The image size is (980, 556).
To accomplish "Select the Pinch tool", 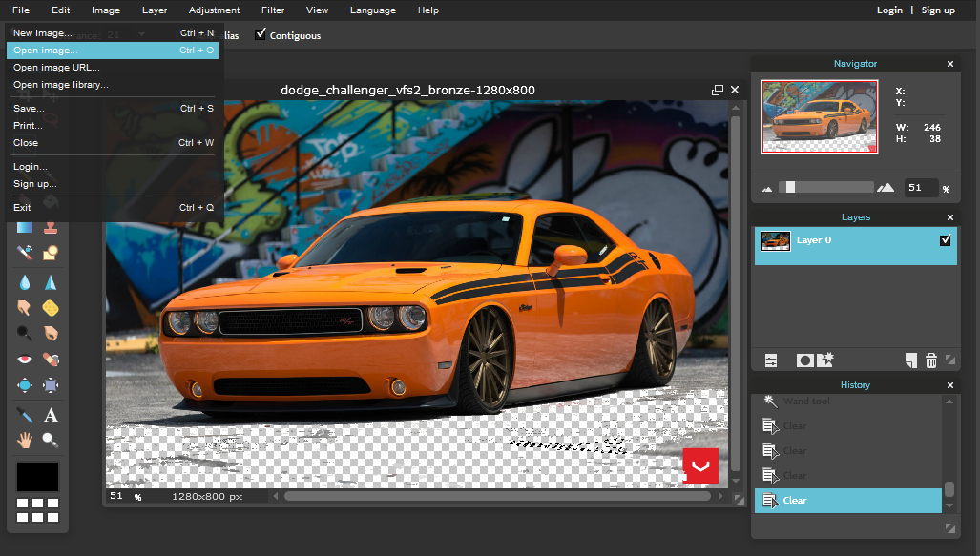I will click(x=51, y=385).
